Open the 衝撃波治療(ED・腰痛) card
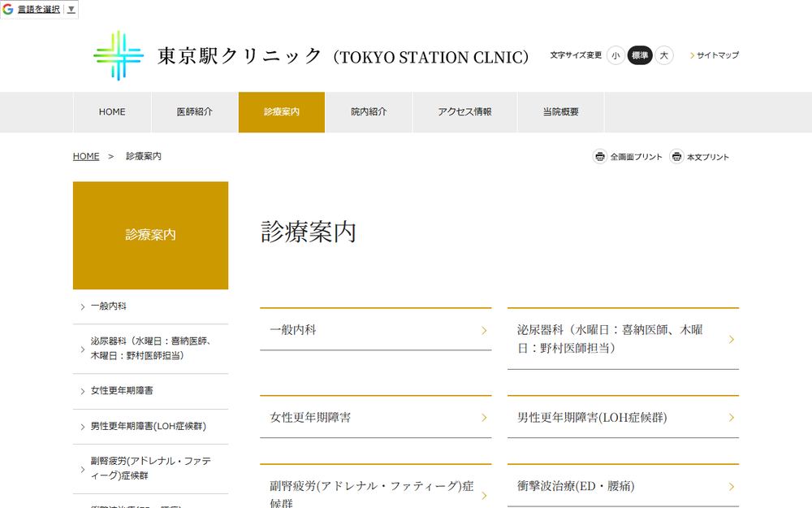This screenshot has height=508, width=812. tap(623, 485)
